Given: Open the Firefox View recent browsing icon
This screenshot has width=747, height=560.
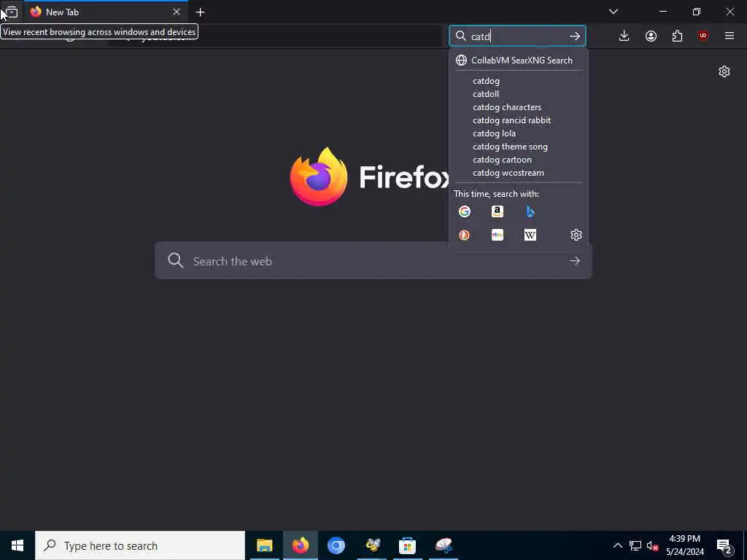Looking at the screenshot, I should 12,12.
